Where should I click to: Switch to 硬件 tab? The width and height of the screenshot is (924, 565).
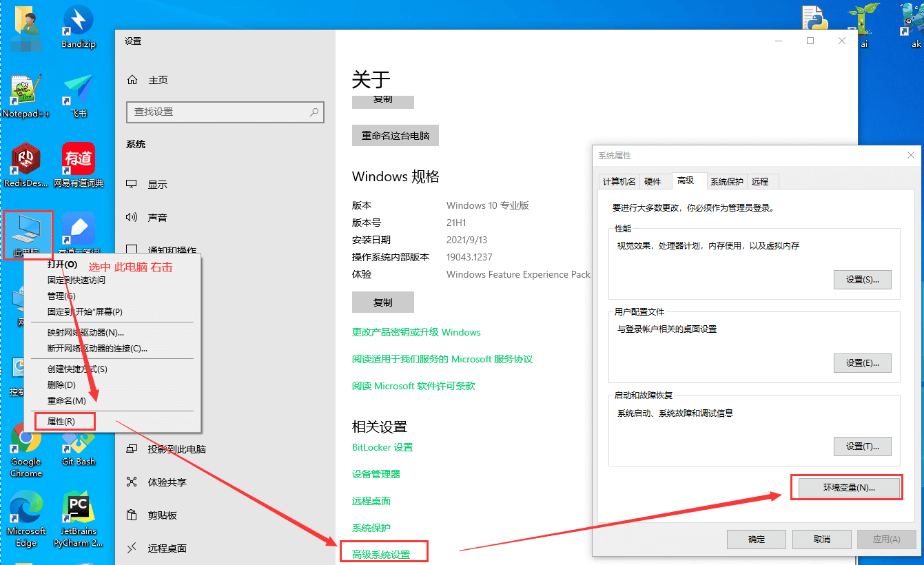[x=652, y=181]
